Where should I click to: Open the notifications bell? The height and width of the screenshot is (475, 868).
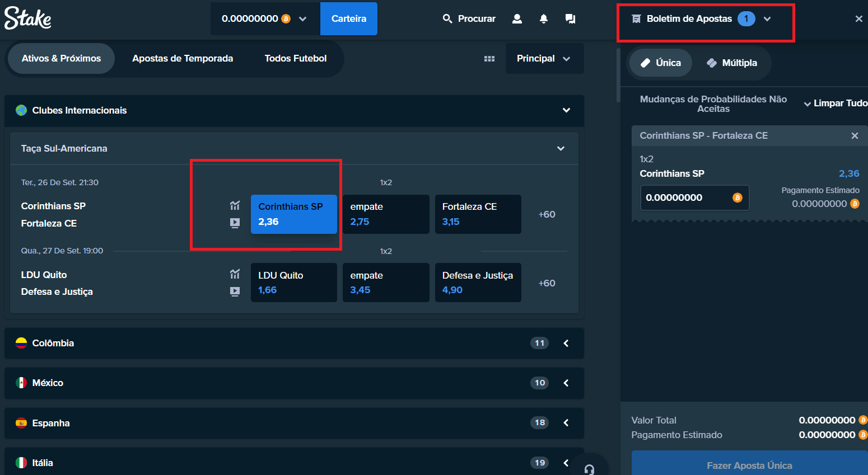tap(543, 18)
